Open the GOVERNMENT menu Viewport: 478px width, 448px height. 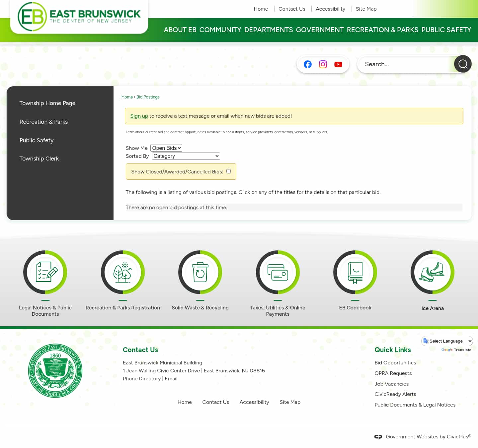click(320, 30)
